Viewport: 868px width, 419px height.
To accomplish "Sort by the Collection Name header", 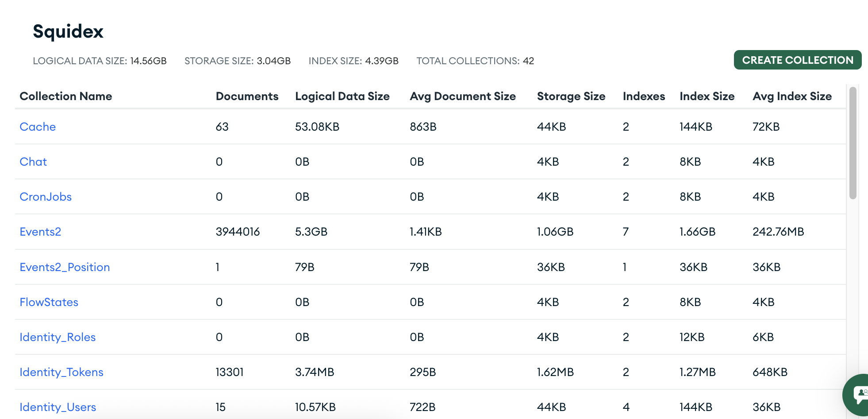I will (x=66, y=96).
